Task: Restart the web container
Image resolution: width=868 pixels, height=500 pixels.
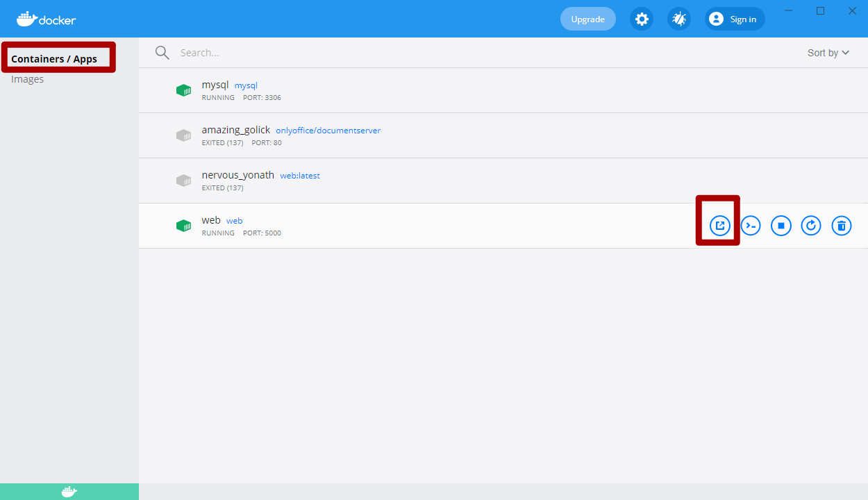Action: [x=811, y=226]
